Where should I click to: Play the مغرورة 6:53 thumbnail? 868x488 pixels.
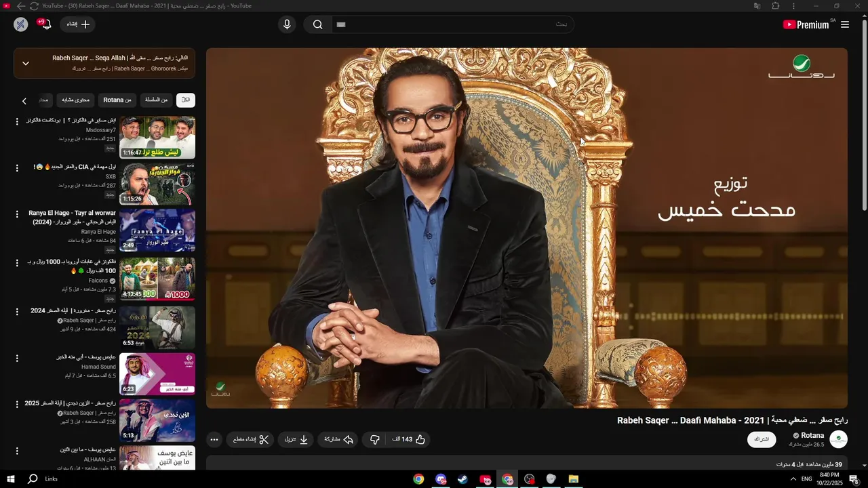(x=157, y=327)
